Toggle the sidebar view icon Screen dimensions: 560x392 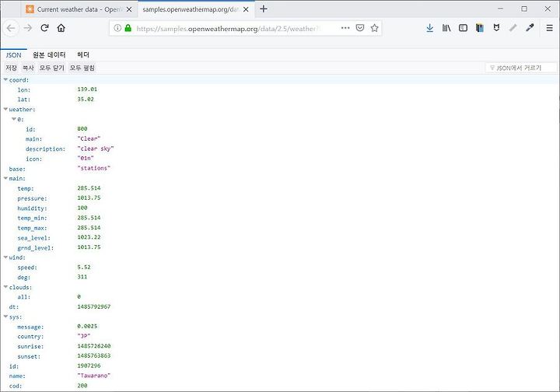pos(463,28)
